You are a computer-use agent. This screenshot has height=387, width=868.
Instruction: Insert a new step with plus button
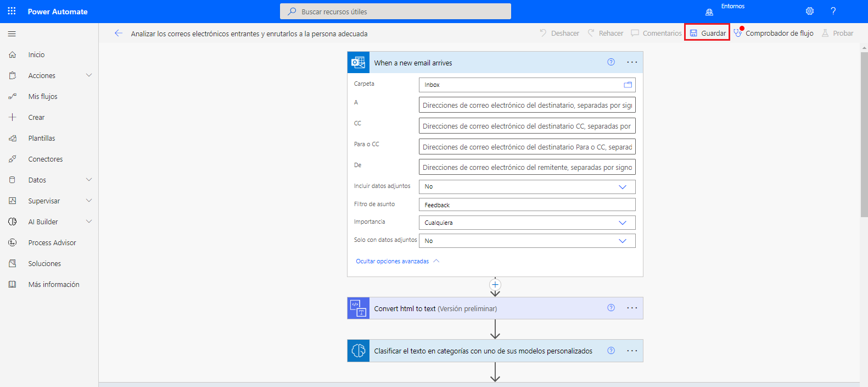495,285
